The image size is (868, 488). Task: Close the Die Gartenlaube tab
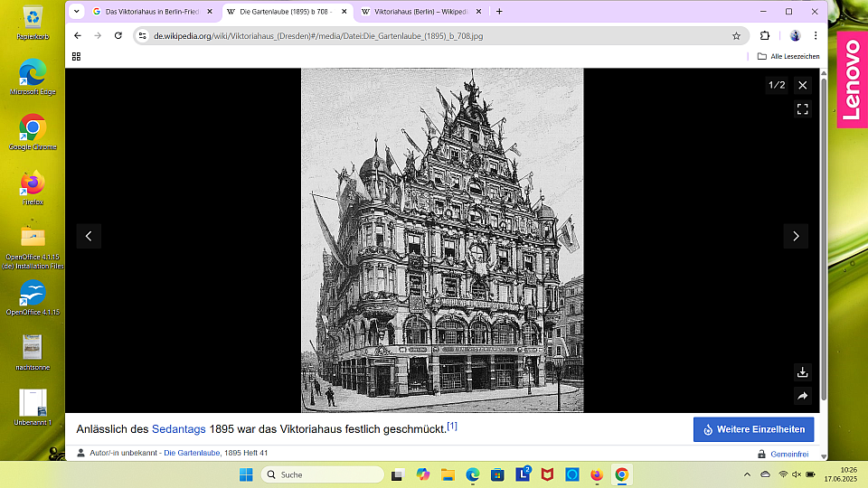[344, 11]
